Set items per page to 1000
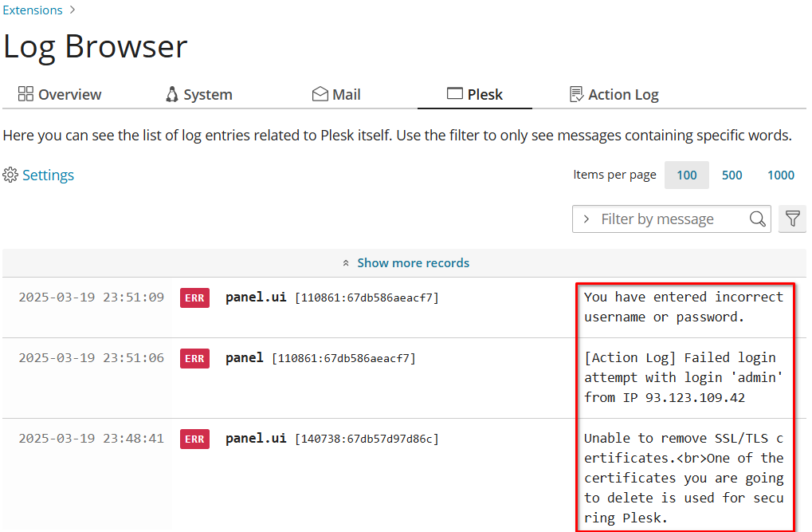The height and width of the screenshot is (532, 812). (x=780, y=175)
